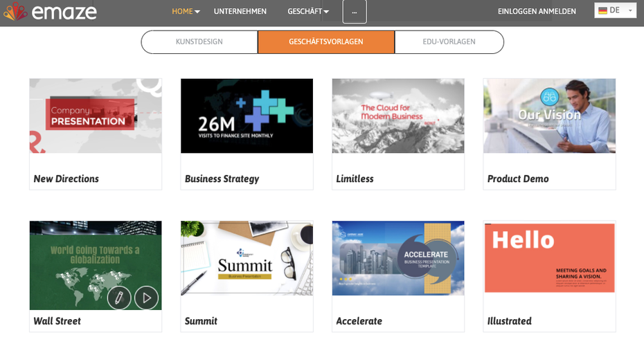Click the pencil edit icon on Wall Street

point(119,298)
